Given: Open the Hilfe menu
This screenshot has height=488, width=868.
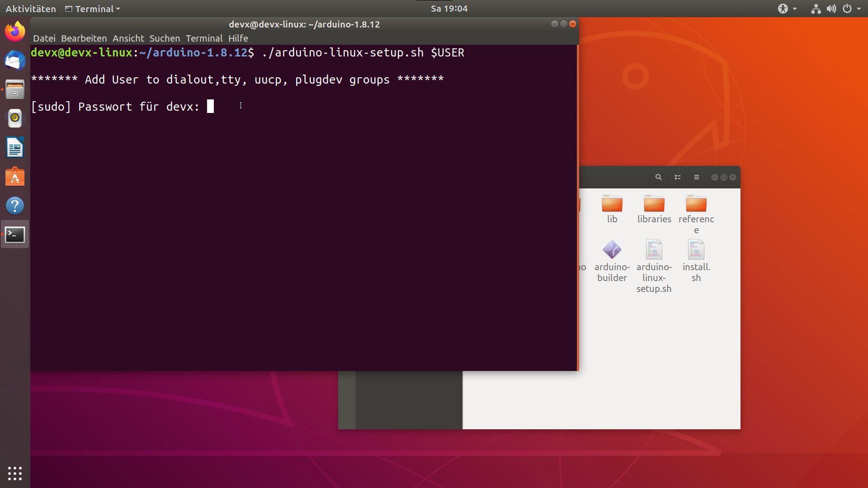Looking at the screenshot, I should pyautogui.click(x=238, y=38).
